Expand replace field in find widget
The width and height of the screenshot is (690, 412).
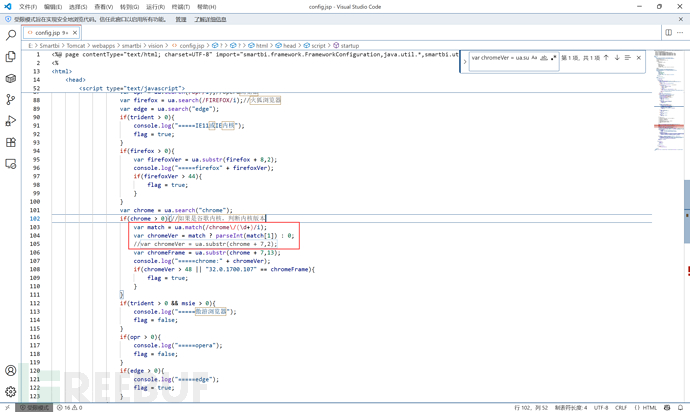click(465, 62)
